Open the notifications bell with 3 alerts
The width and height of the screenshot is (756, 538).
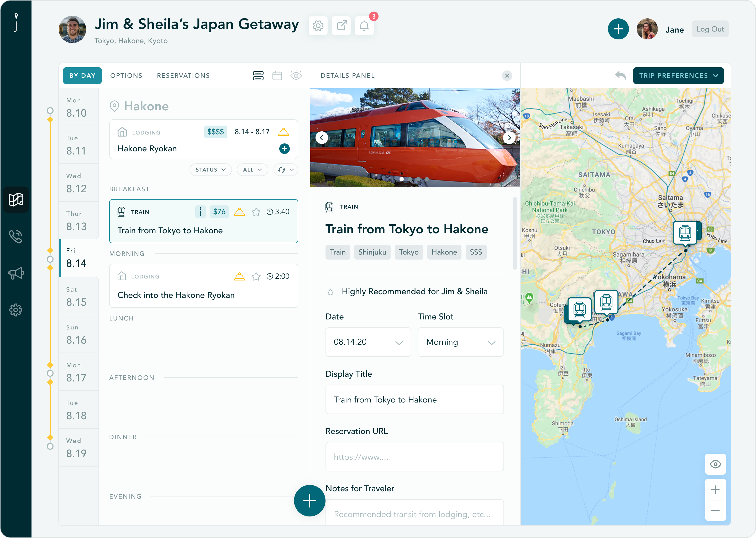click(x=364, y=25)
